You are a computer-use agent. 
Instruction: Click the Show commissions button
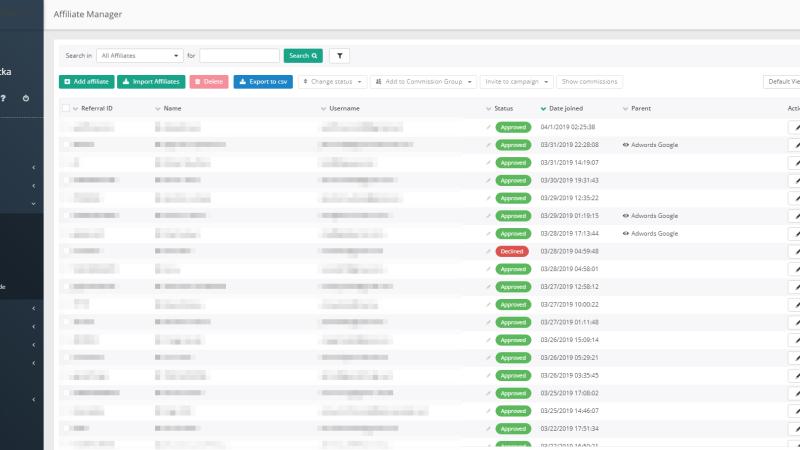[589, 82]
